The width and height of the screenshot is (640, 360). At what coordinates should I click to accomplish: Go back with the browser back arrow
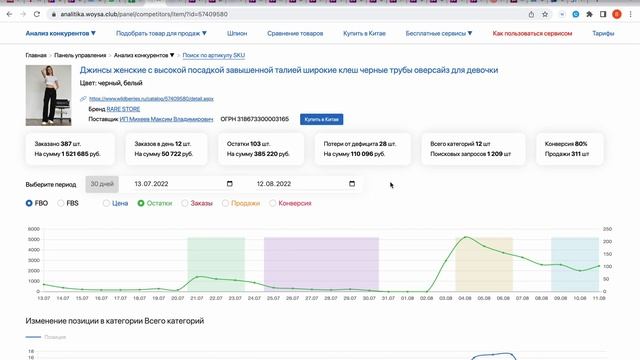click(9, 14)
